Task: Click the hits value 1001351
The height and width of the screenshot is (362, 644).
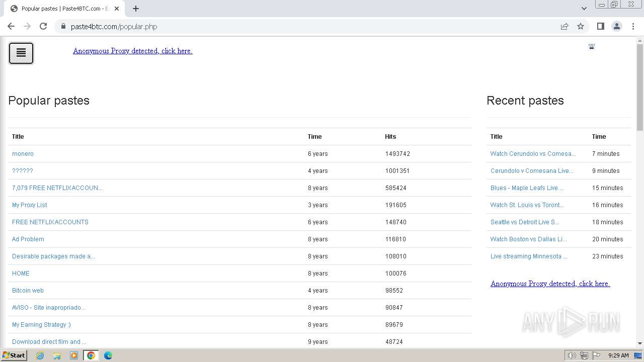Action: coord(397,171)
